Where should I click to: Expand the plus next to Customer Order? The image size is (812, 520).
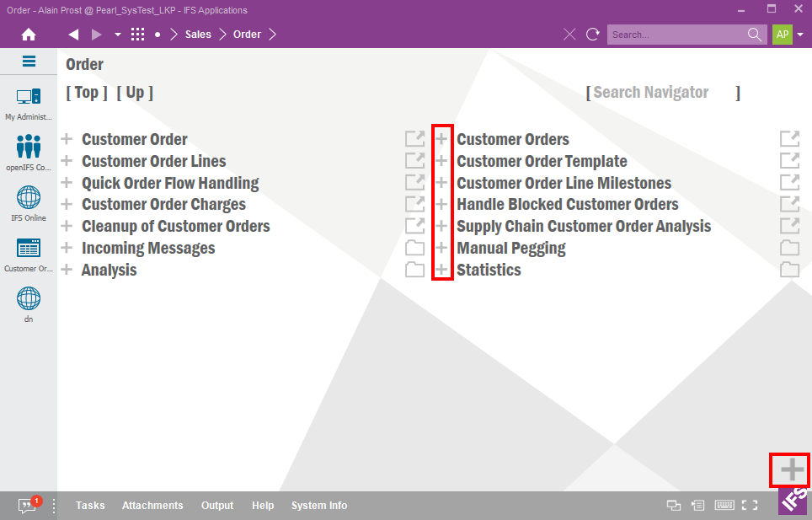coord(67,139)
